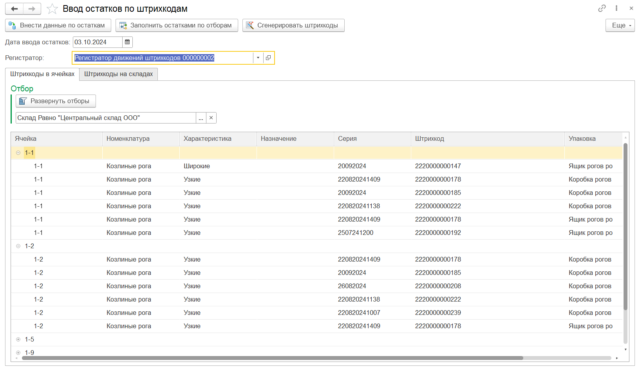Click the date field 03.10.2024
Viewport: 640px width, 369px height.
click(x=98, y=42)
